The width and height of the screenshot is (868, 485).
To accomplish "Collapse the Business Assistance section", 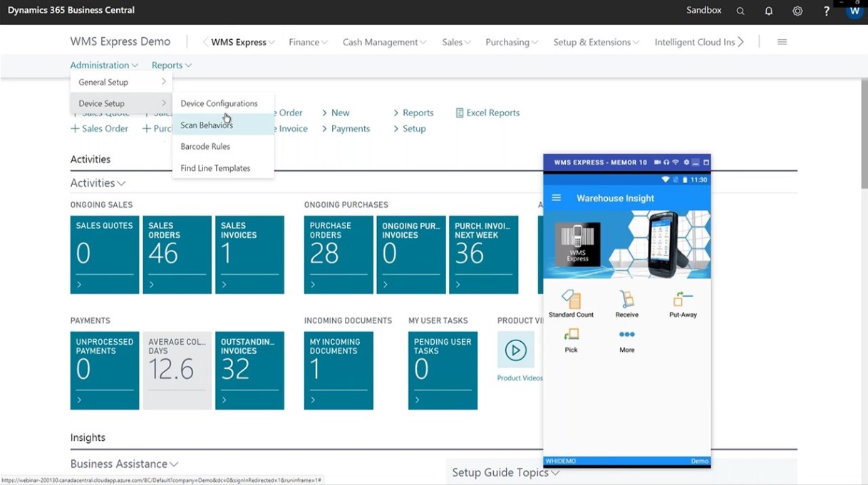I will click(173, 464).
